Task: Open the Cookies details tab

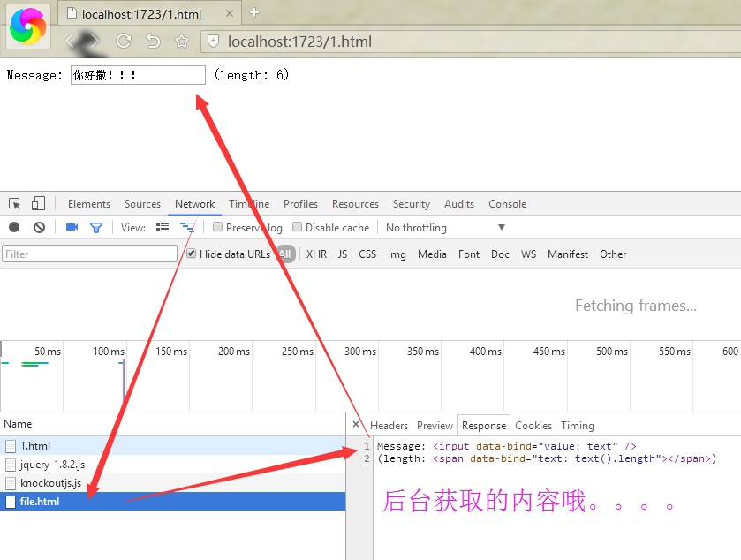Action: pos(533,426)
